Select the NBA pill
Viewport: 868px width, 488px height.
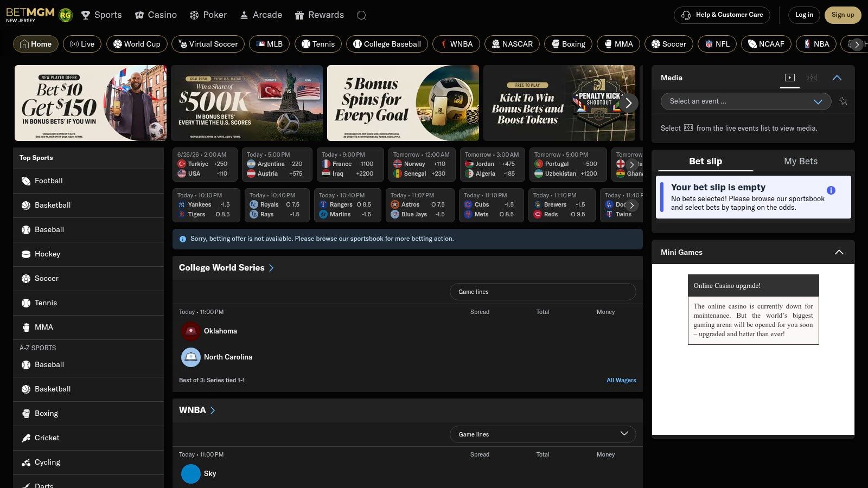(816, 44)
